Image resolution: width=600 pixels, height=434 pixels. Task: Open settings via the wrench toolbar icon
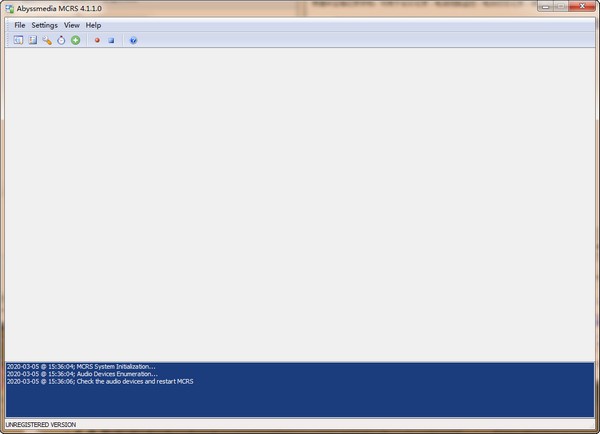click(x=46, y=40)
